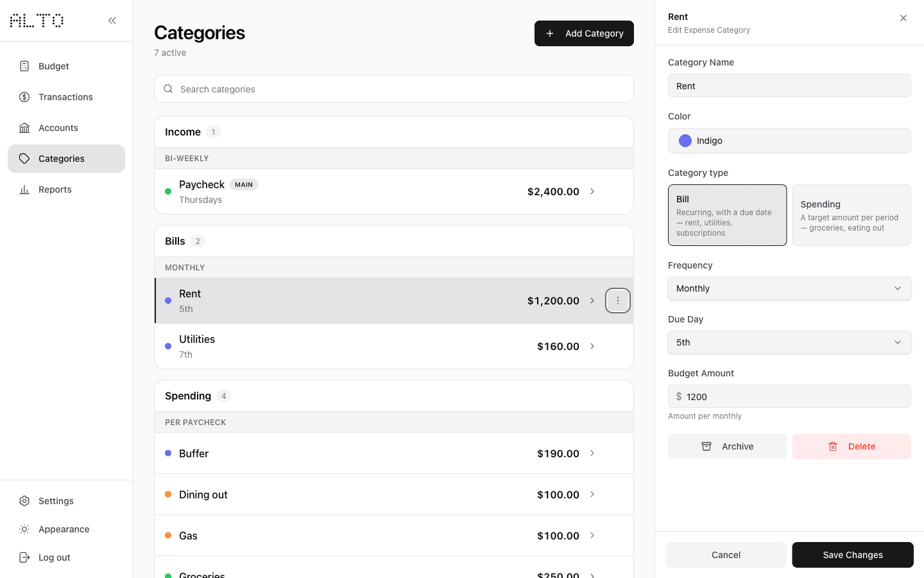
Task: Expand the Gas row chevron
Action: (592, 536)
